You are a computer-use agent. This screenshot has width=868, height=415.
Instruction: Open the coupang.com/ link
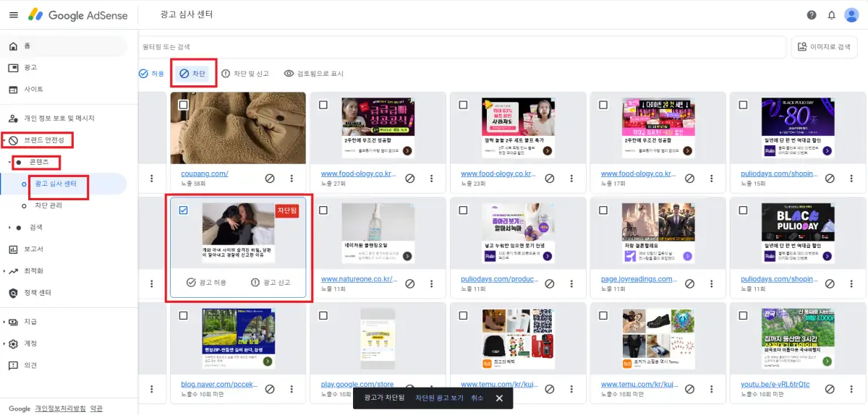(x=205, y=174)
